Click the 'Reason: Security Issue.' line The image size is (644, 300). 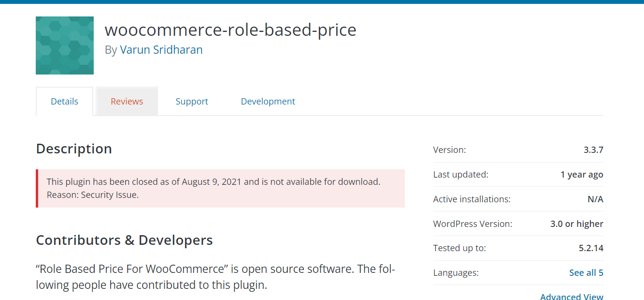(x=93, y=195)
